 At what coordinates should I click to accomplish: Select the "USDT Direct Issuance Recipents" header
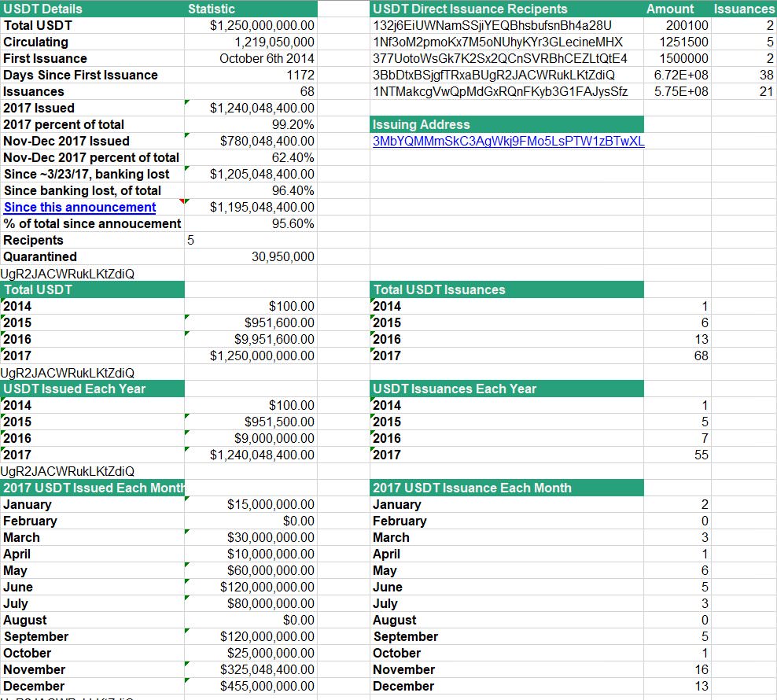pyautogui.click(x=470, y=9)
